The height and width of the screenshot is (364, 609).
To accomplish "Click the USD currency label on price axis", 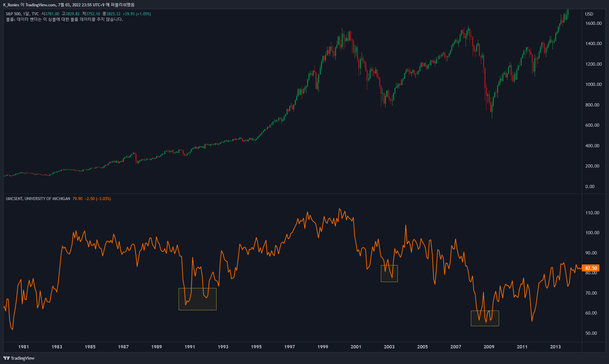I will pyautogui.click(x=589, y=14).
